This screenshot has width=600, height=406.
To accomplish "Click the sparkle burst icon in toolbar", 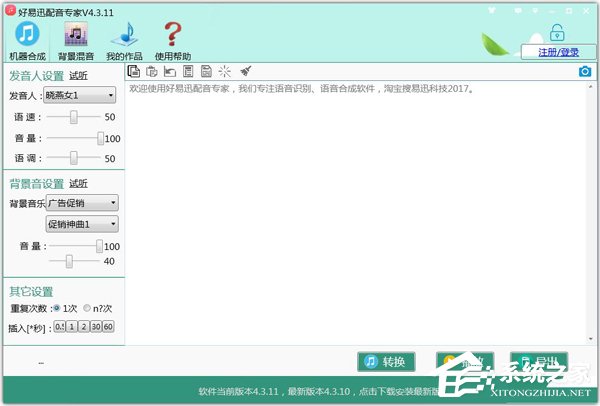I will (225, 71).
